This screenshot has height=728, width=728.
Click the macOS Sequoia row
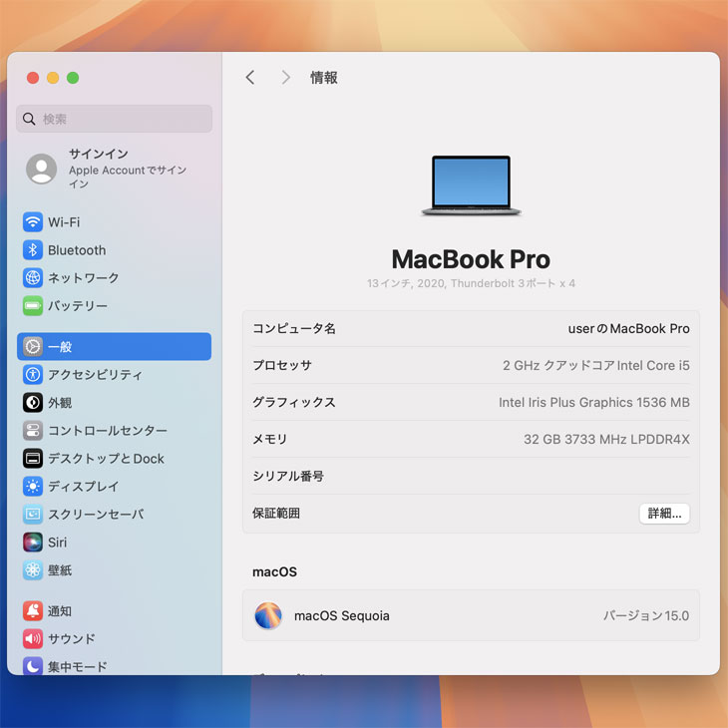coord(471,615)
